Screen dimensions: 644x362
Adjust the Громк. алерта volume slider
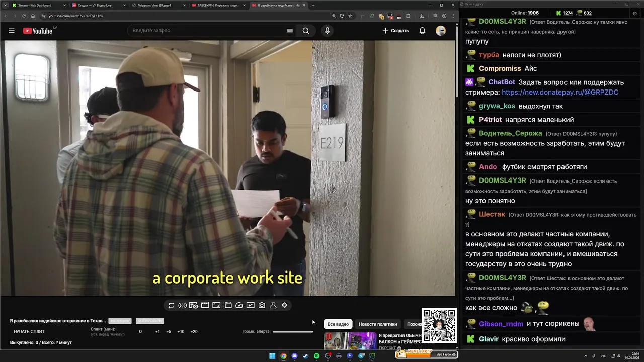click(293, 332)
